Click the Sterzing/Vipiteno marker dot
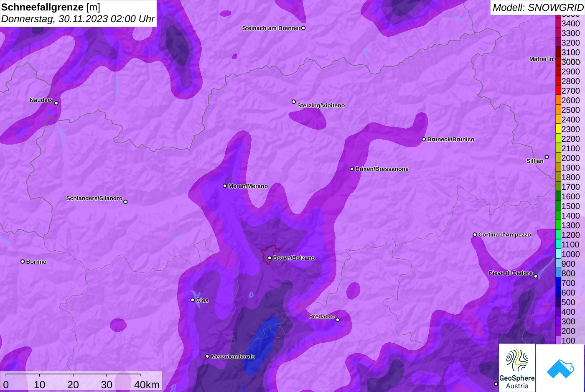Image resolution: width=585 pixels, height=392 pixels. 294,102
